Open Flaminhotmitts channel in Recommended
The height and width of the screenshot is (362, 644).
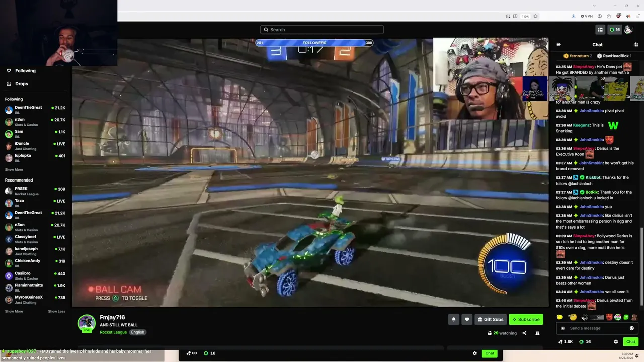tap(35, 288)
